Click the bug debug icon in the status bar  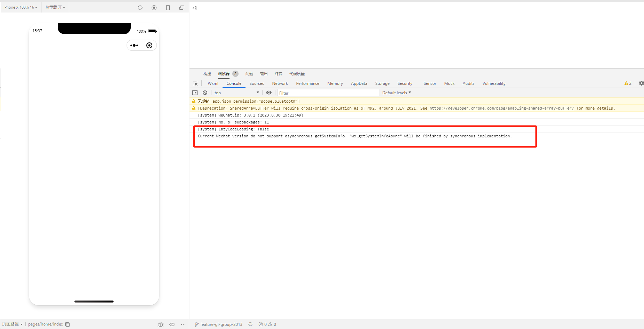click(161, 324)
